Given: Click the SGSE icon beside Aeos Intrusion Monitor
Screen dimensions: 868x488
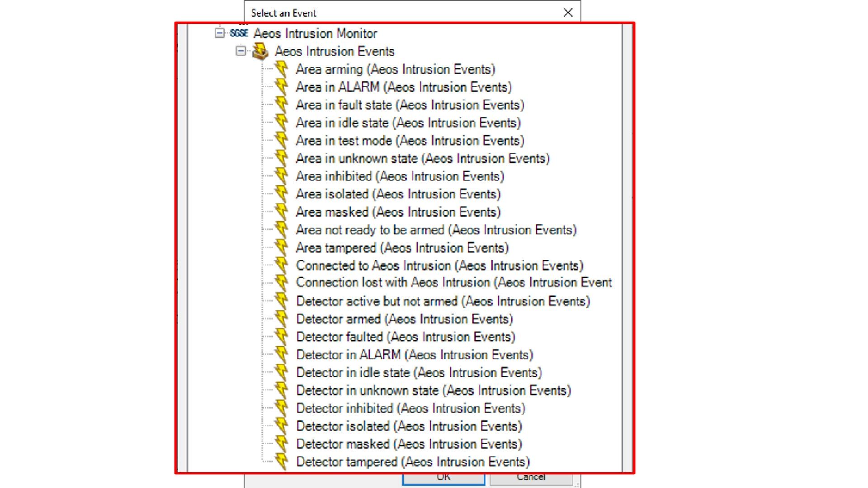Looking at the screenshot, I should (x=239, y=33).
